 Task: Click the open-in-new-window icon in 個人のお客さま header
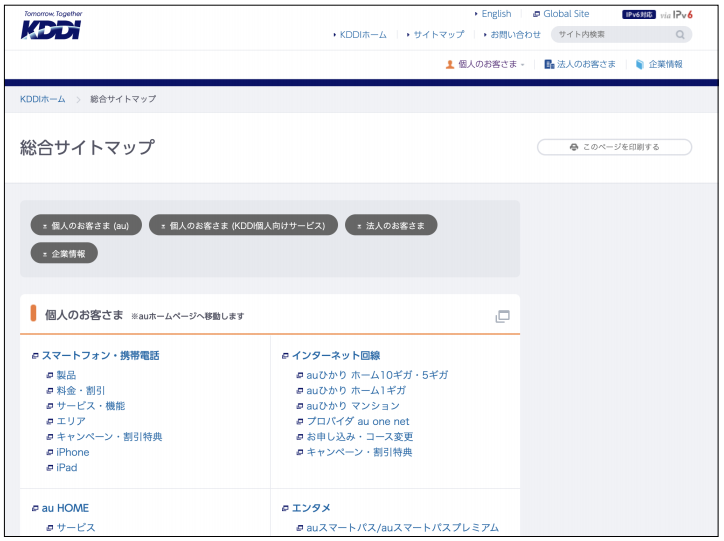coord(502,316)
